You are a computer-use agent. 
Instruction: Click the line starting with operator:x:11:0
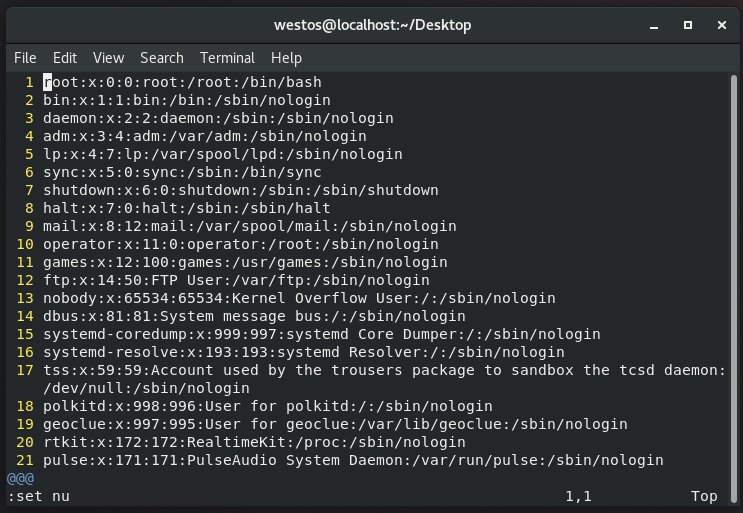point(241,244)
